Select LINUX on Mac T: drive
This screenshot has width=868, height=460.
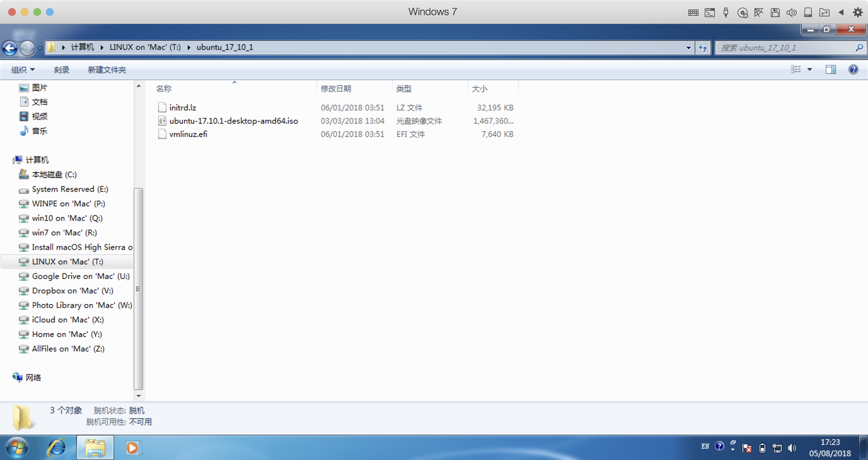(x=68, y=262)
